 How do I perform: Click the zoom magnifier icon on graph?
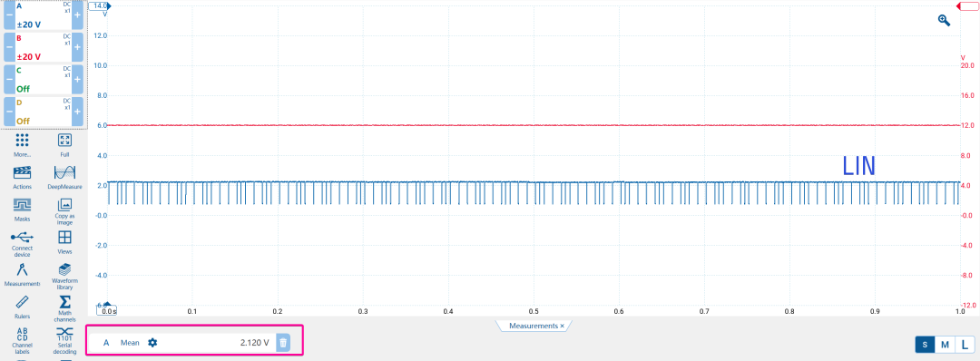click(x=944, y=21)
